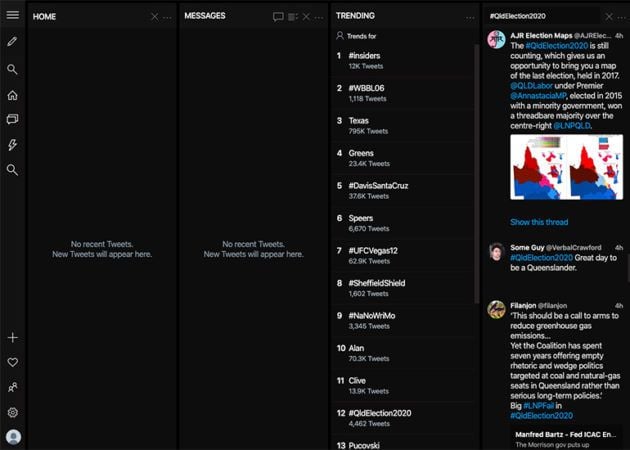The width and height of the screenshot is (630, 450).
Task: Open the AJR Election Maps profile name
Action: 541,35
